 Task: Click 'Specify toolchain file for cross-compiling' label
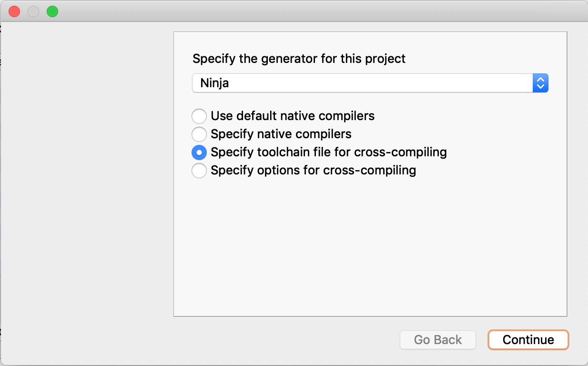pyautogui.click(x=329, y=152)
